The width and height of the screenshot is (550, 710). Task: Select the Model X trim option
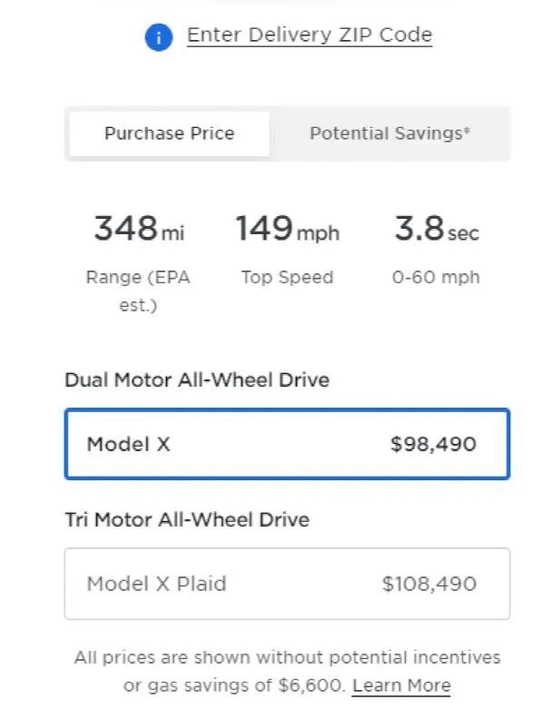(287, 444)
